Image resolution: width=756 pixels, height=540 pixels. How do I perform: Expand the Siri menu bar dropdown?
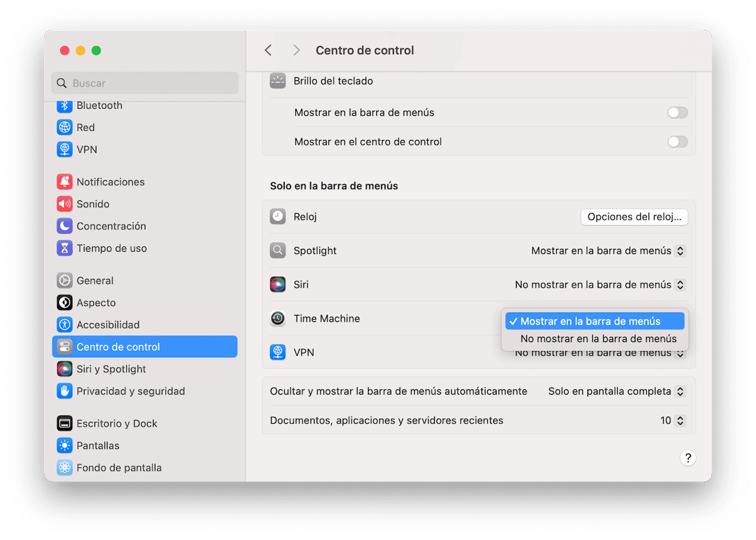pyautogui.click(x=600, y=285)
